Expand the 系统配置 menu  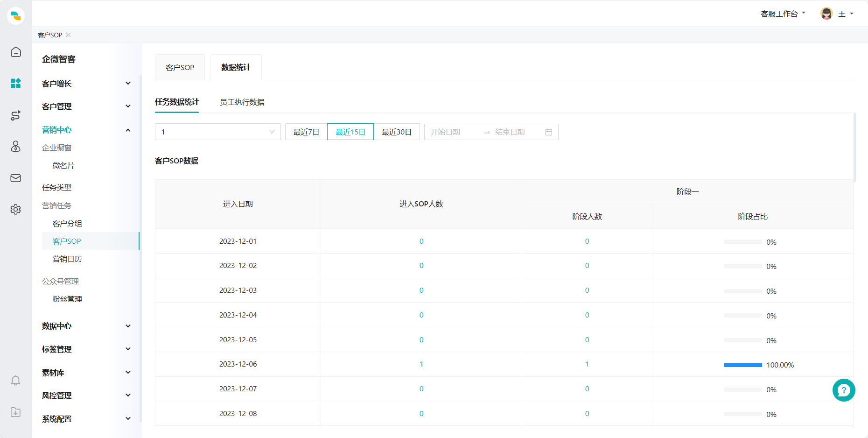(86, 419)
